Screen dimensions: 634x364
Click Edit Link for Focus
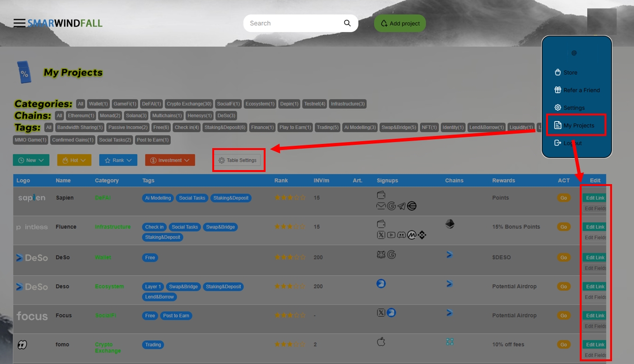pos(594,316)
